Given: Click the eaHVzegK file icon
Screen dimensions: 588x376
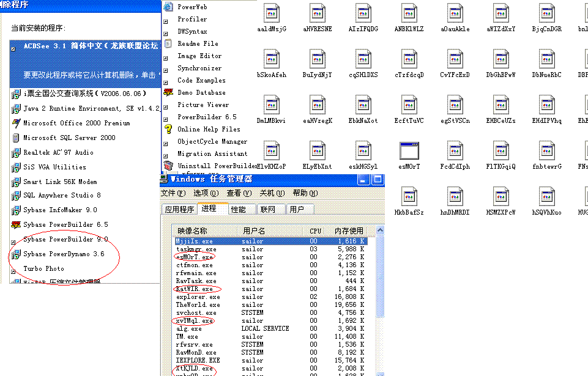Looking at the screenshot, I should (x=318, y=105).
